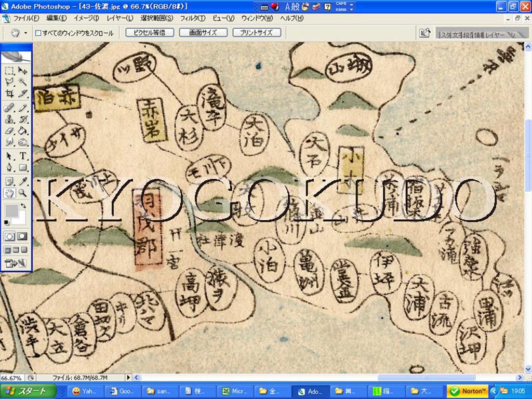The width and height of the screenshot is (532, 399).
Task: Click ピクセル等倍 button
Action: (x=150, y=33)
